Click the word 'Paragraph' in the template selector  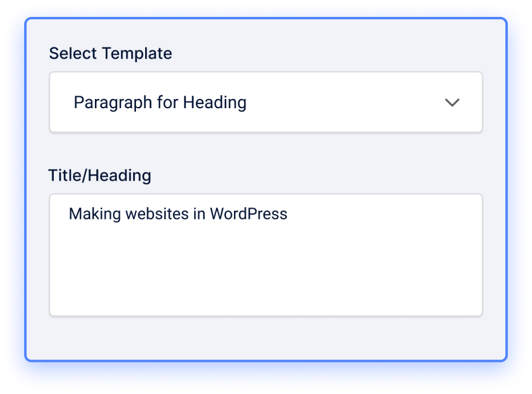(112, 103)
